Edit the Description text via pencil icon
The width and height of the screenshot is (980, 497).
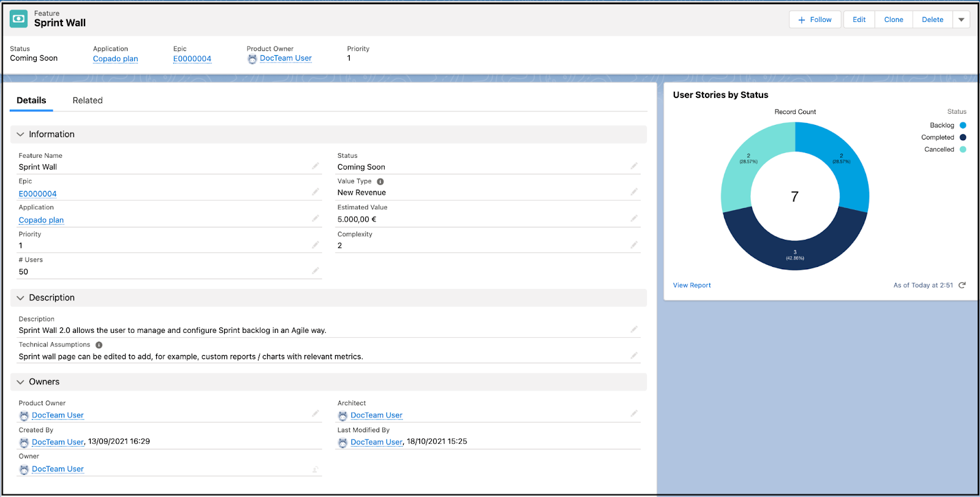click(x=634, y=329)
